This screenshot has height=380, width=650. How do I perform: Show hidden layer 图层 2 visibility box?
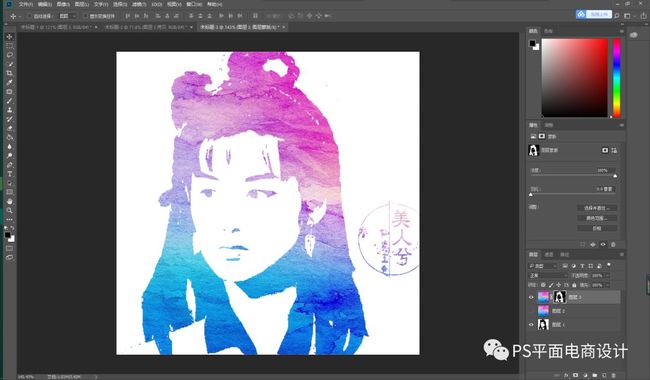pyautogui.click(x=531, y=311)
